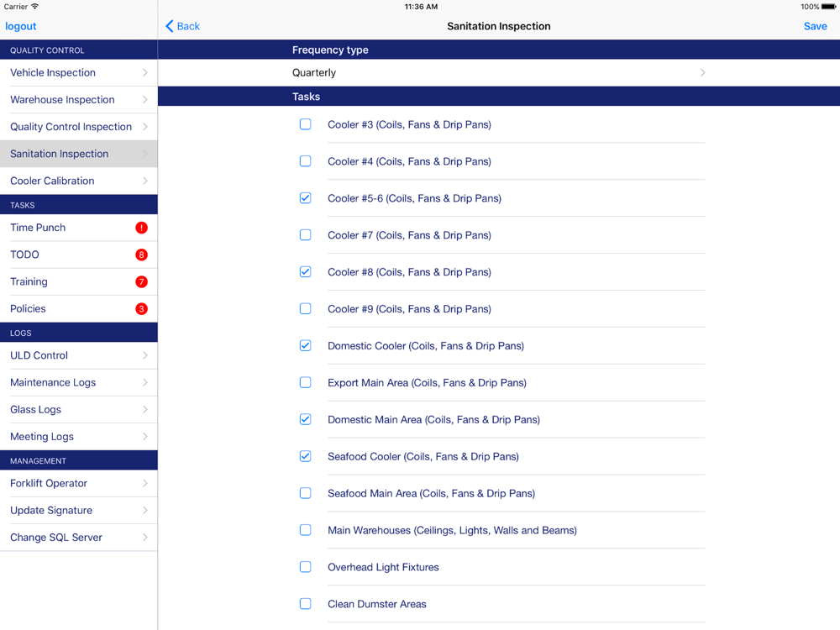This screenshot has height=630, width=840.
Task: Open the Policies menu item
Action: pyautogui.click(x=79, y=309)
